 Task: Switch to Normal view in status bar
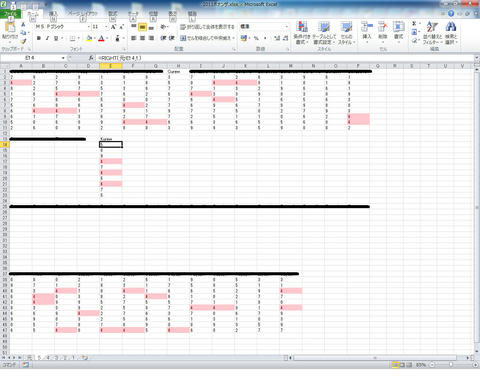(395, 365)
